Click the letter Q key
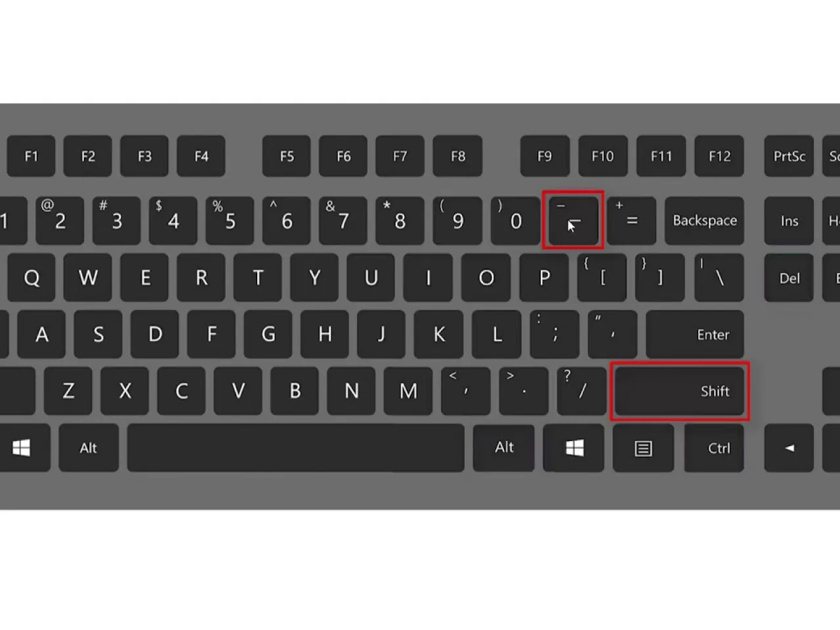 [31, 278]
